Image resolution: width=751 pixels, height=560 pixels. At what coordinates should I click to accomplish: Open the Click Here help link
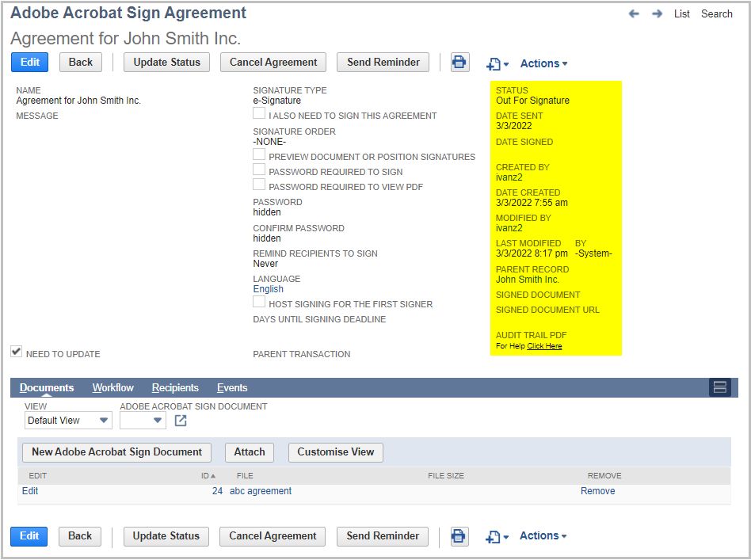tap(544, 346)
